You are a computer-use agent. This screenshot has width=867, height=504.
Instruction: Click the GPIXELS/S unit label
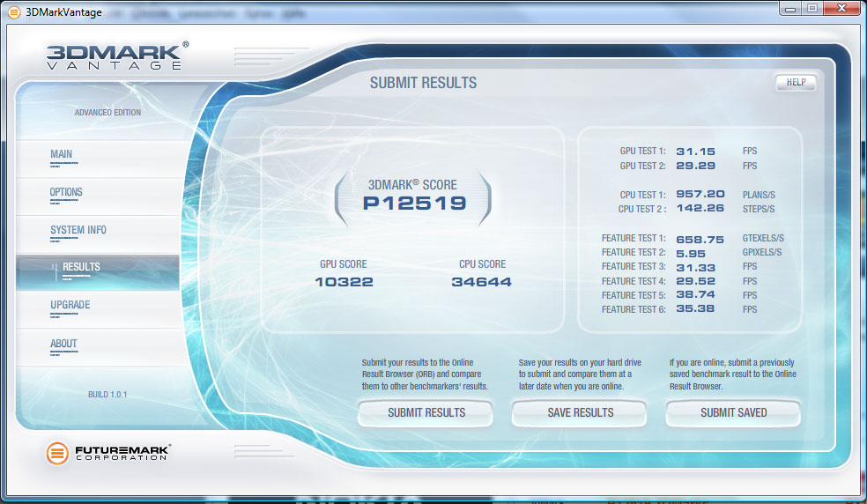coord(762,252)
